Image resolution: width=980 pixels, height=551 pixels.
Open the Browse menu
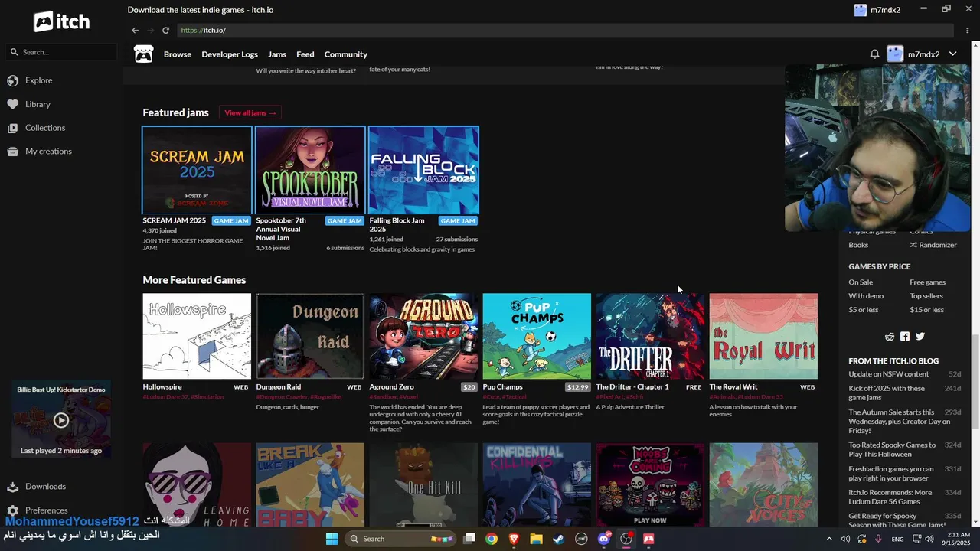pos(178,54)
